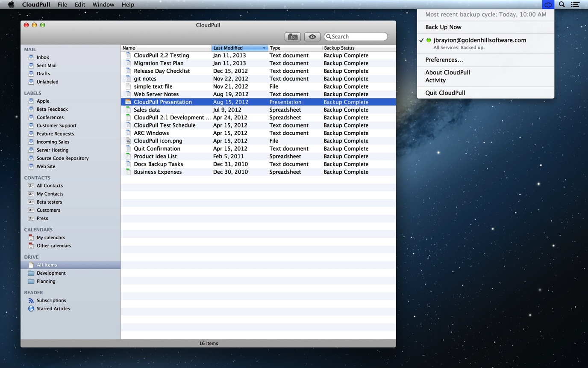The width and height of the screenshot is (588, 368).
Task: Open the CloudPull cloud menu bar icon
Action: [548, 5]
